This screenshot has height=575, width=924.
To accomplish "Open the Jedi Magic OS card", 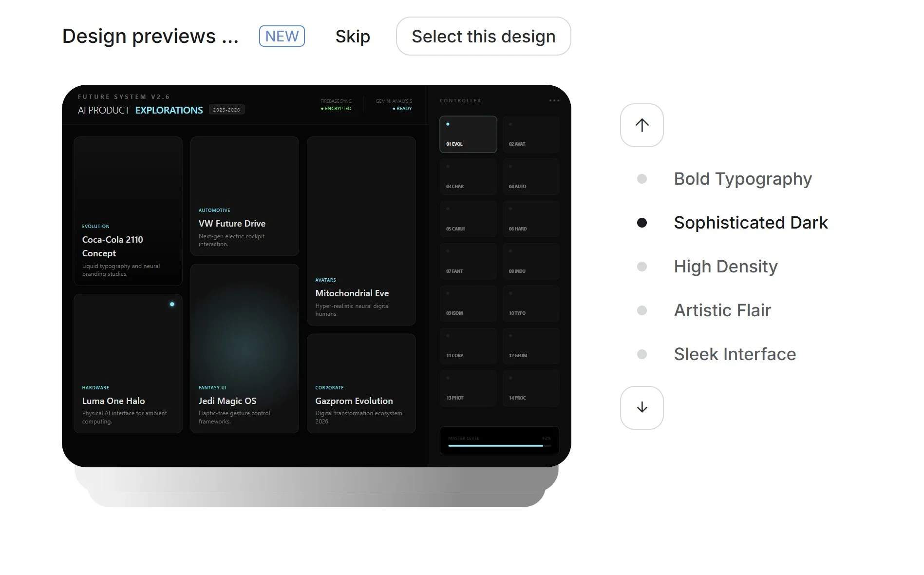I will pyautogui.click(x=245, y=348).
